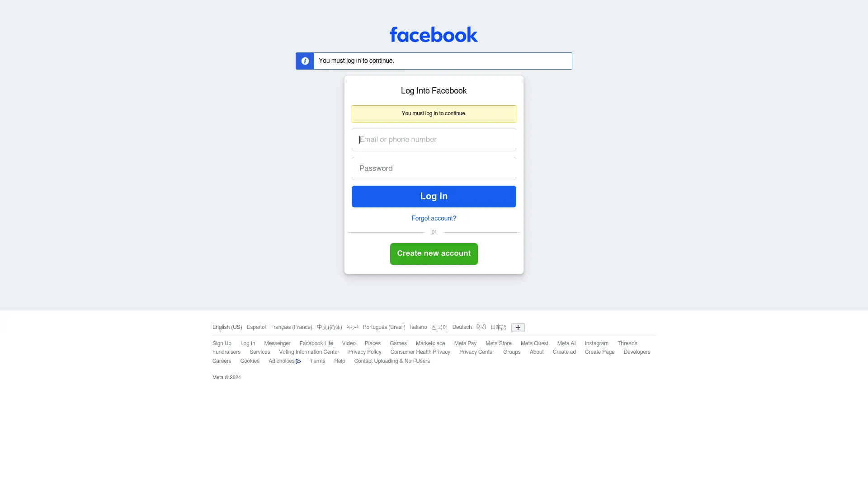
Task: Click the Password input field
Action: pyautogui.click(x=434, y=168)
